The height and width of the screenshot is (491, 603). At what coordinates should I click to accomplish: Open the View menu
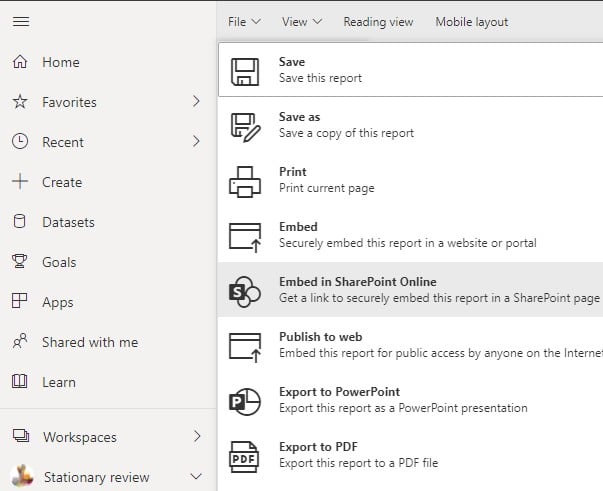302,22
